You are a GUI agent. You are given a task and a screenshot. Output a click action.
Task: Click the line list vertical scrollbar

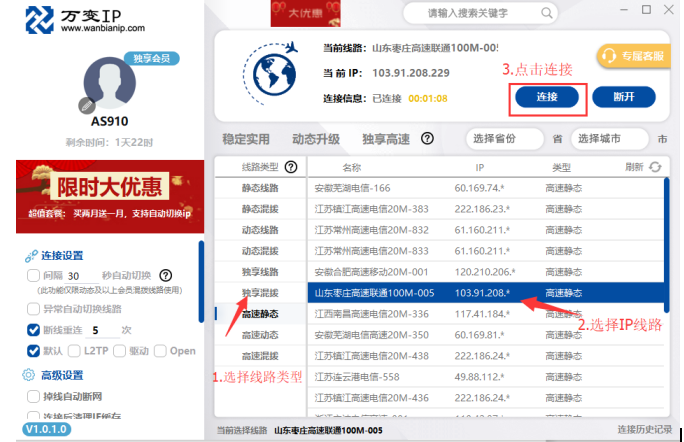(x=666, y=245)
